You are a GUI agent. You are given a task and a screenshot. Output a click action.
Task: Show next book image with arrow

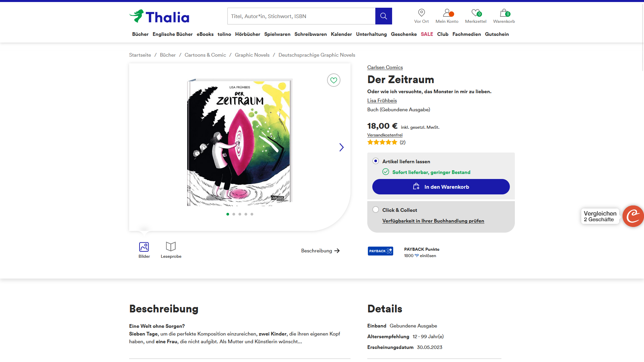coord(341,147)
